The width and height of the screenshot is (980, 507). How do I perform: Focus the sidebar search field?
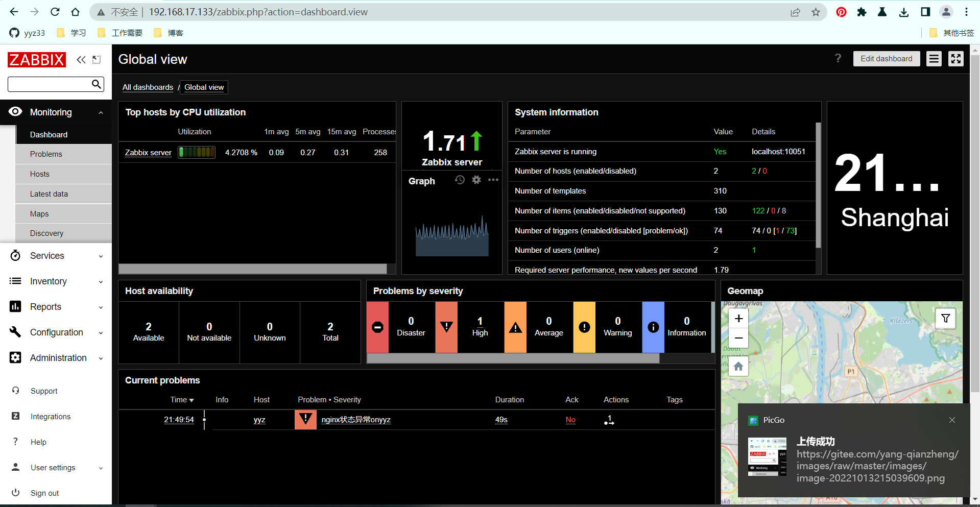(50, 84)
